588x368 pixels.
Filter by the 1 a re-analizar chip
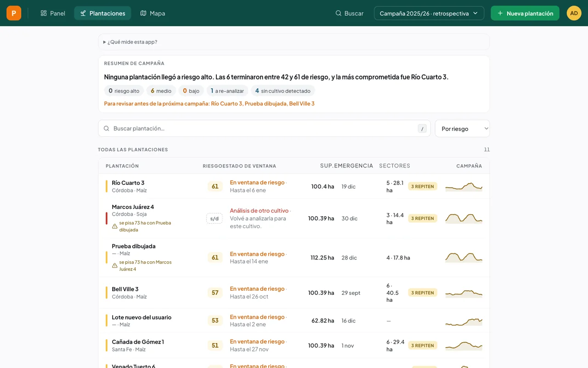[227, 91]
